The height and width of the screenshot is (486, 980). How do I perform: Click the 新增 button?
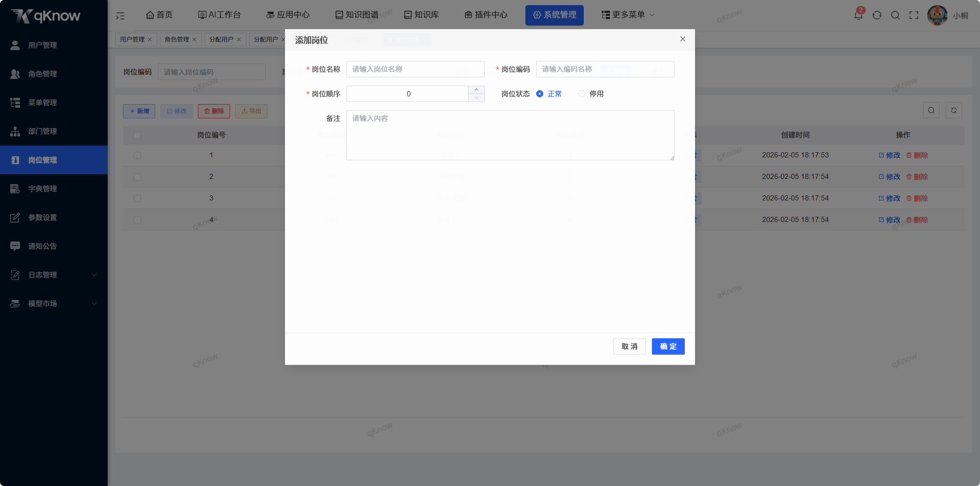pyautogui.click(x=139, y=111)
